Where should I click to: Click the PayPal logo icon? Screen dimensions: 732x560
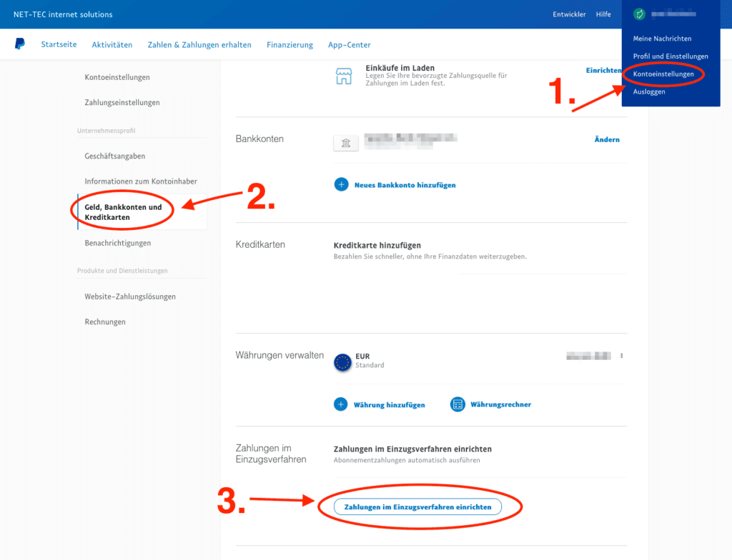(x=19, y=44)
